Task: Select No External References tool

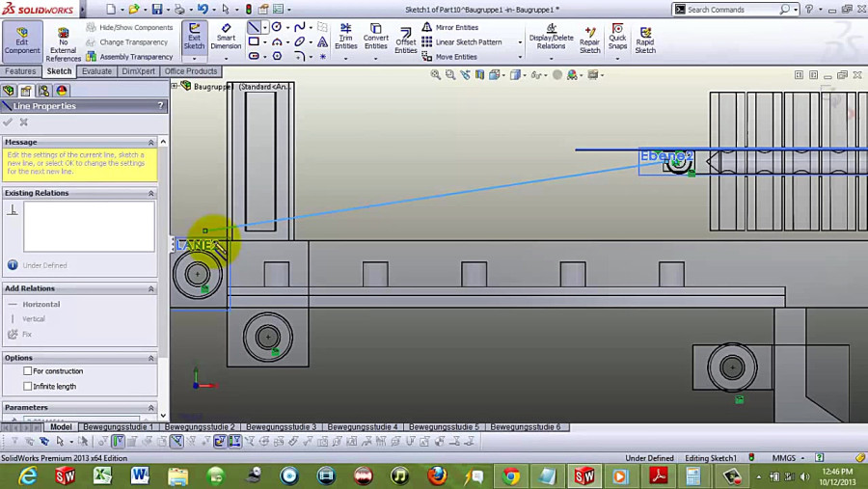Action: tap(63, 42)
